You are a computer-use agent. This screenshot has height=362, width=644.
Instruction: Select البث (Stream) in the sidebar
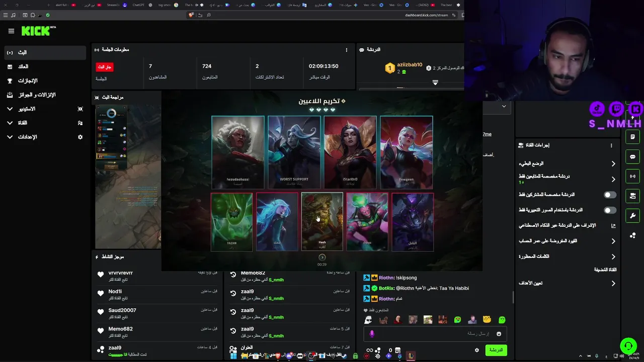point(45,52)
